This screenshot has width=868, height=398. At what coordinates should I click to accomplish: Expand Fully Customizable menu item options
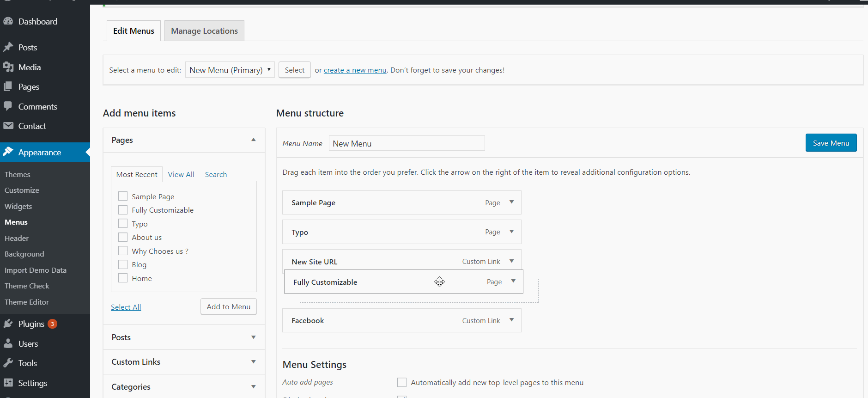click(513, 281)
